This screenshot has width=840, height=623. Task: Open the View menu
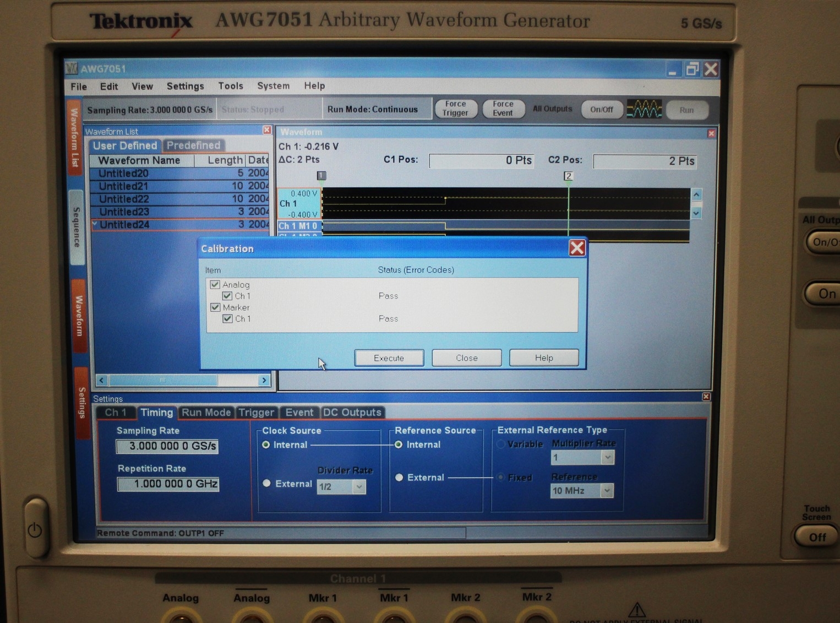(x=142, y=86)
